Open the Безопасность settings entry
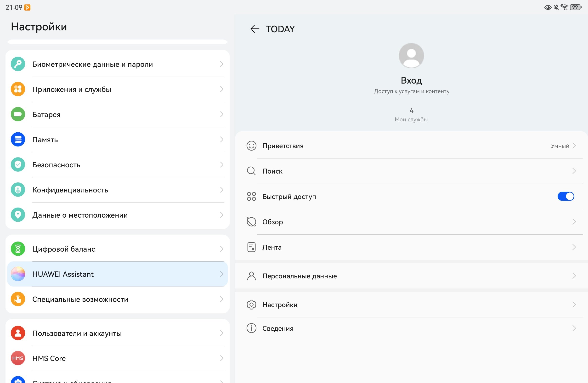588x383 pixels. pyautogui.click(x=117, y=164)
